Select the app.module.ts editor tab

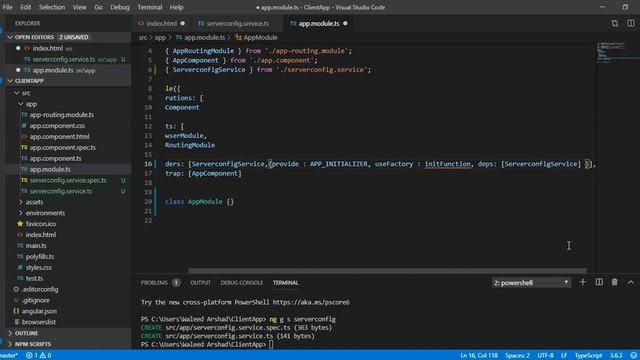(318, 23)
